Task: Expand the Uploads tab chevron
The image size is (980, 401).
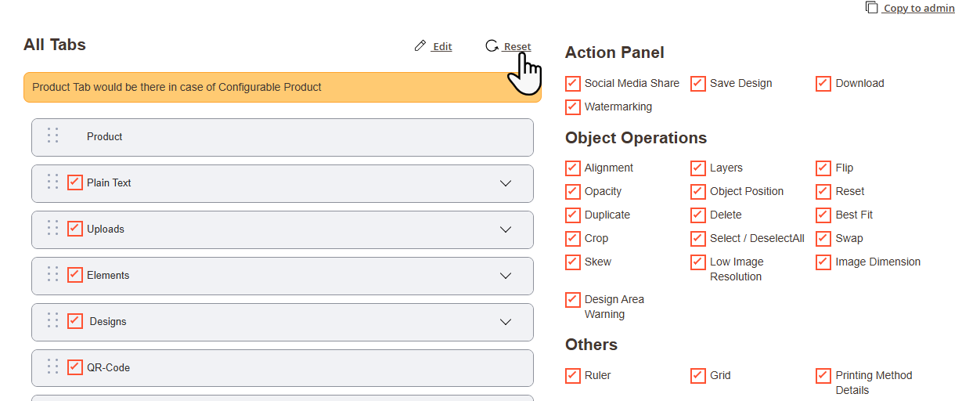Action: [506, 229]
